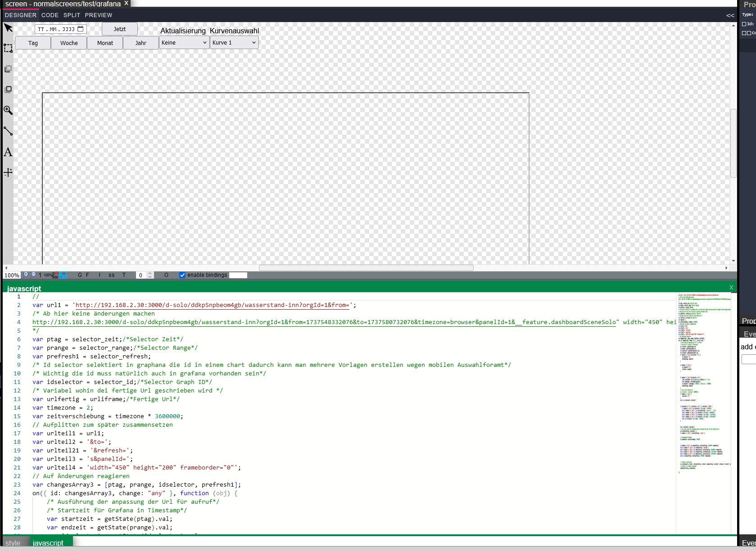The height and width of the screenshot is (551, 756).
Task: Click the F toggle in status bar
Action: [x=87, y=275]
